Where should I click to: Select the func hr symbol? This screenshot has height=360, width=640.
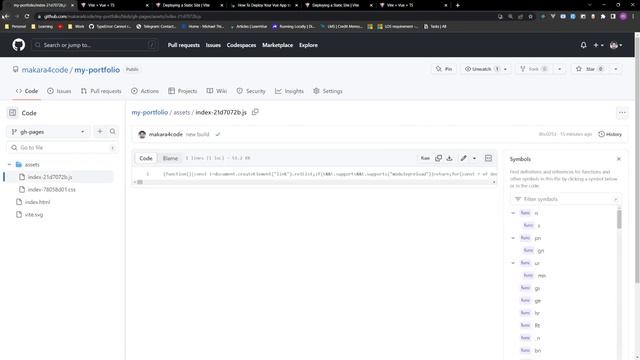(x=530, y=313)
